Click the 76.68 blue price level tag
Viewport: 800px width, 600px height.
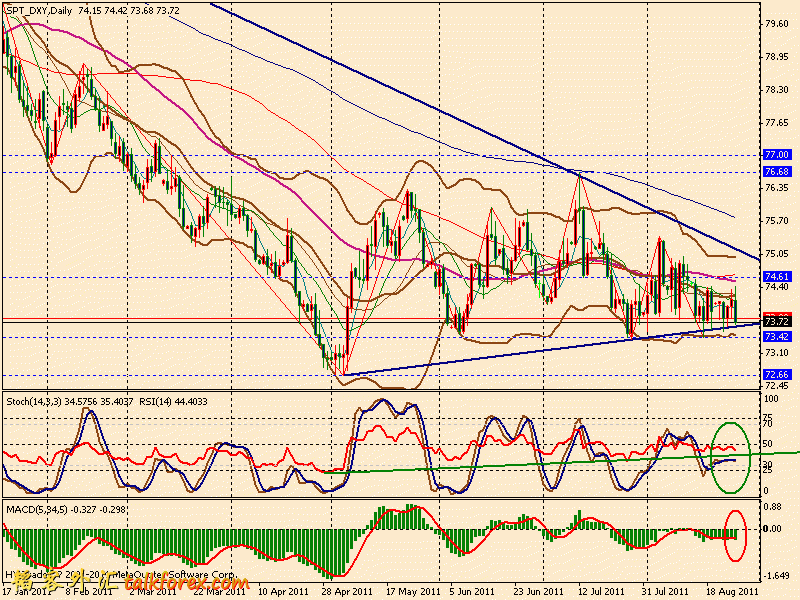click(777, 172)
